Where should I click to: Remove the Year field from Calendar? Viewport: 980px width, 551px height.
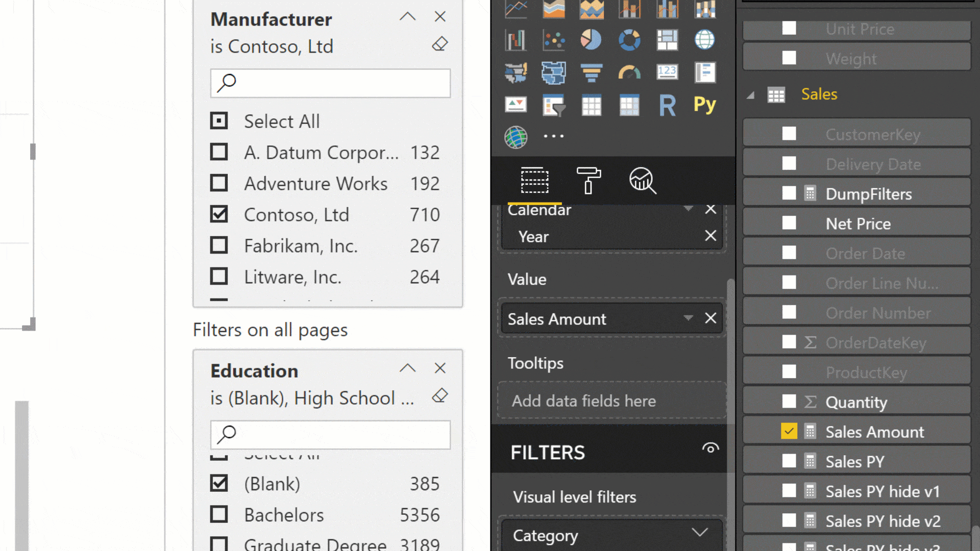click(x=710, y=236)
